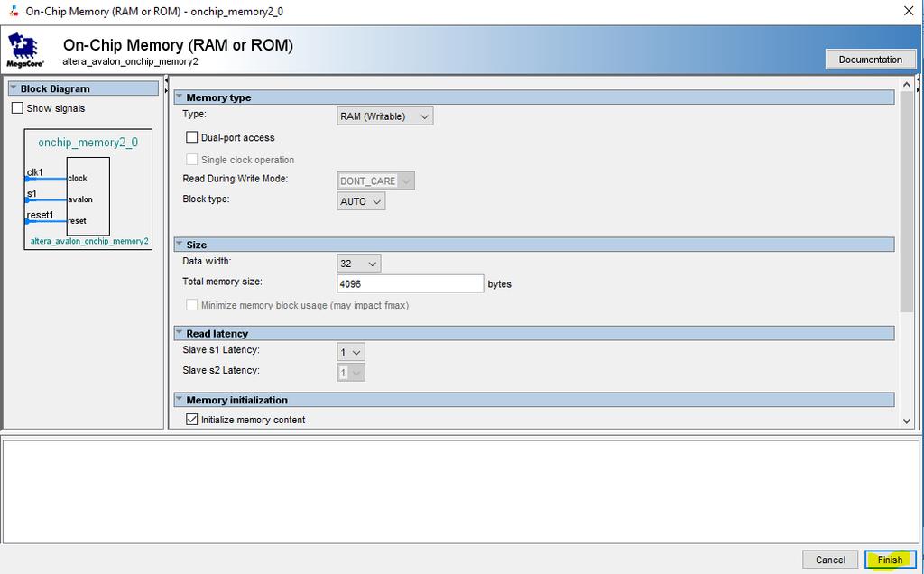Click the 'Slave s1 Latency:' label
The image size is (924, 574).
tap(221, 350)
